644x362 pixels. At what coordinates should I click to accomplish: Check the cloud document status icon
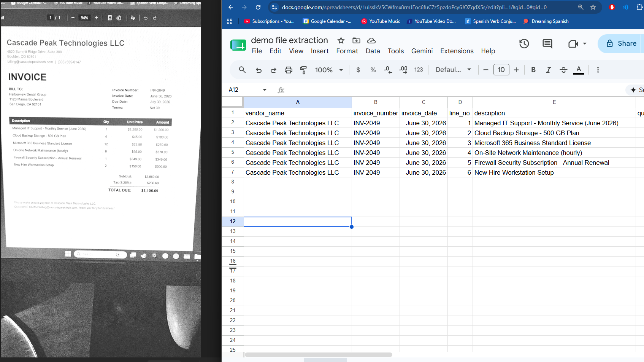[371, 40]
